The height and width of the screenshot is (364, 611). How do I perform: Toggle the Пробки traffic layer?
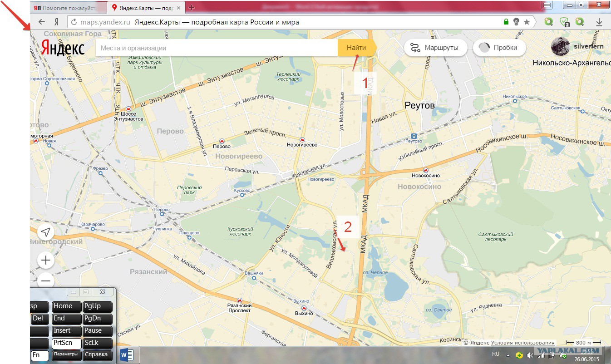pos(499,48)
